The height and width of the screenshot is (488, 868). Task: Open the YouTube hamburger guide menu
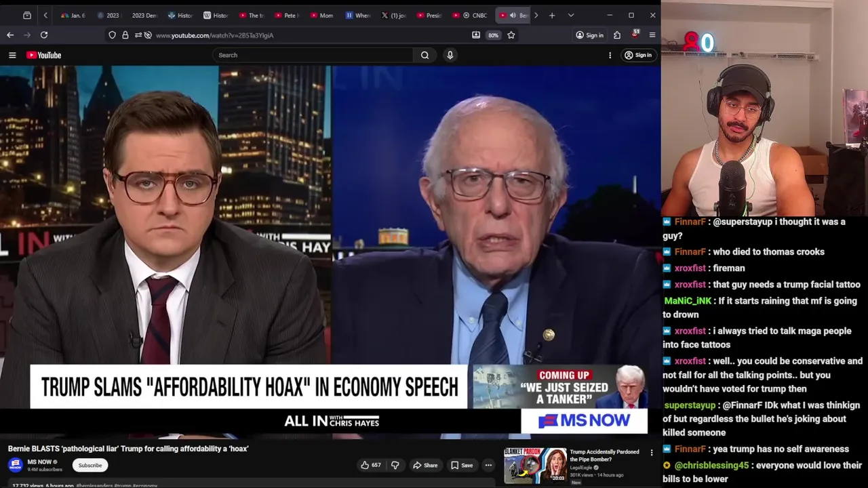point(12,55)
